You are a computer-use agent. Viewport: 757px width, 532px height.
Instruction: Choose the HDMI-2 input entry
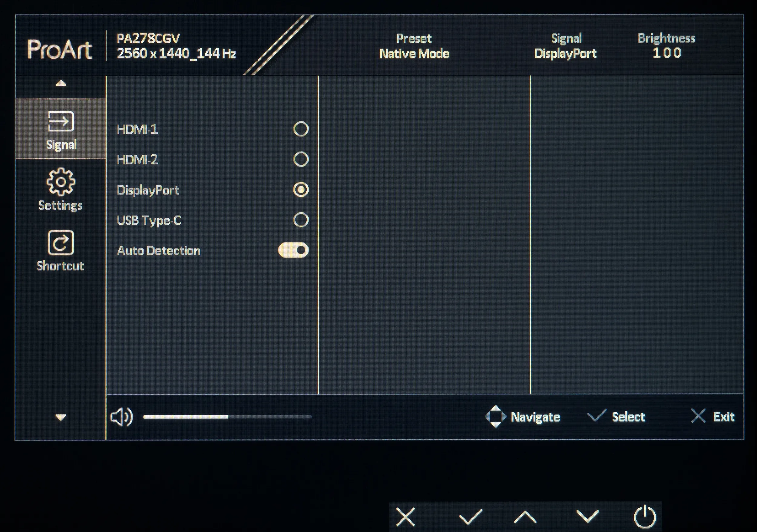click(x=137, y=160)
